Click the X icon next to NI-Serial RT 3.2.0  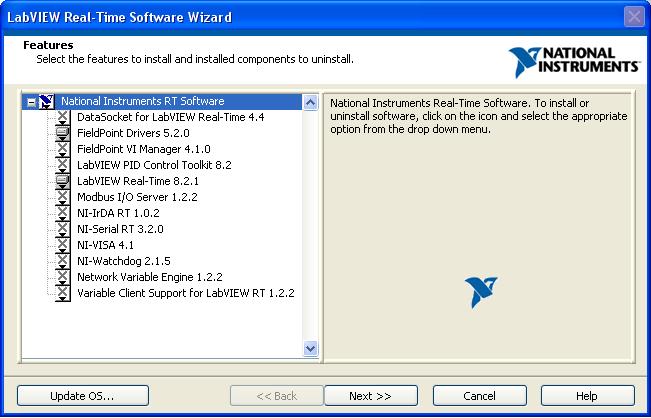63,229
